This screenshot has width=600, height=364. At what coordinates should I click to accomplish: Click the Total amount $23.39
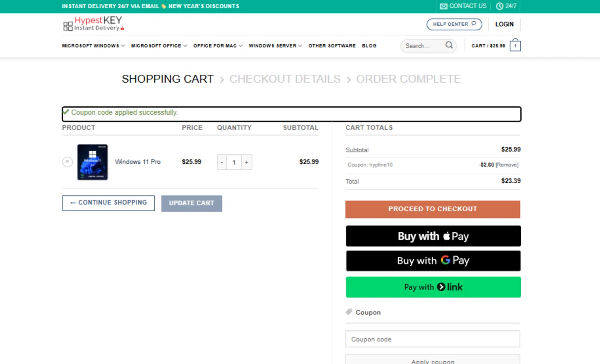pyautogui.click(x=511, y=181)
